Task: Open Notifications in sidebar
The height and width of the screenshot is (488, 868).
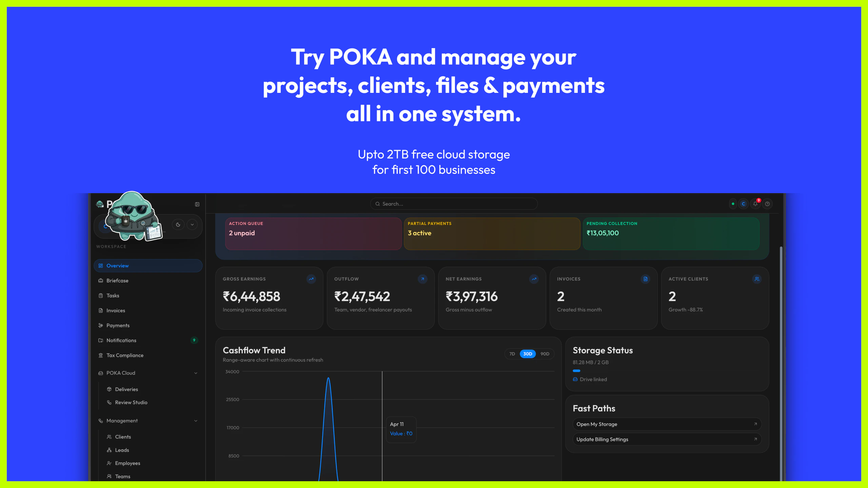Action: 148,340
